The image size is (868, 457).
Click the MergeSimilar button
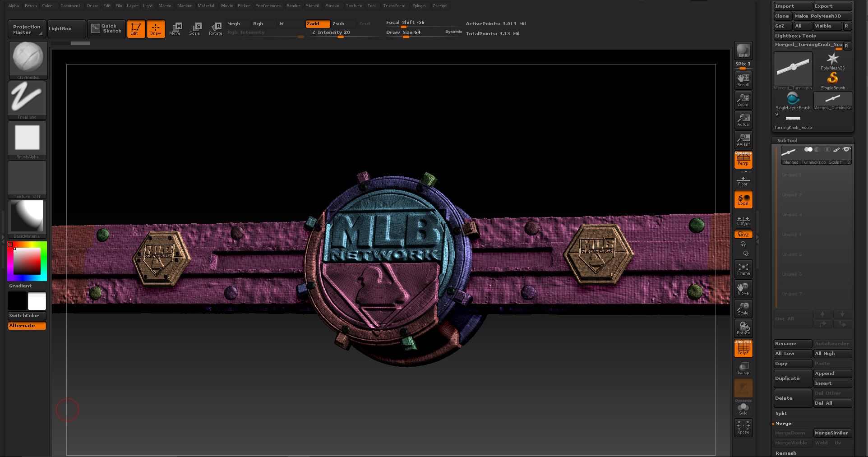point(832,433)
